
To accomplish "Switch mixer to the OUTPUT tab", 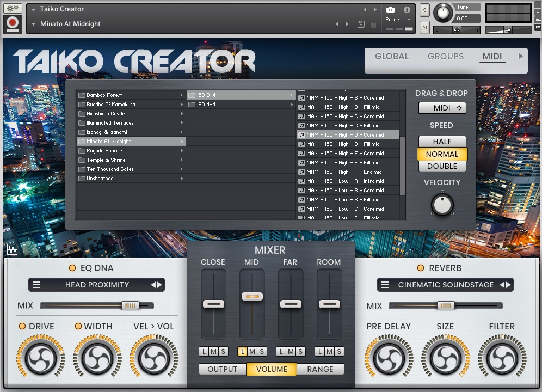I will pos(222,369).
